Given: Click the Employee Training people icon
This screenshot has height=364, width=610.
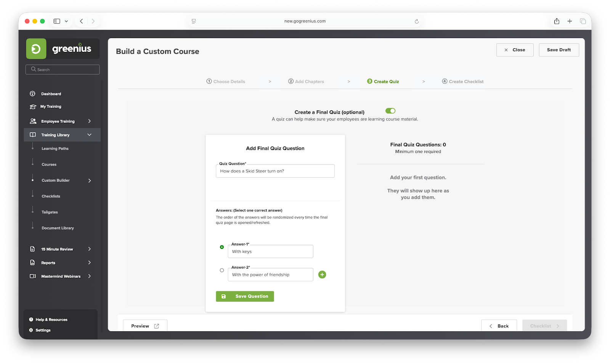Looking at the screenshot, I should pos(33,121).
